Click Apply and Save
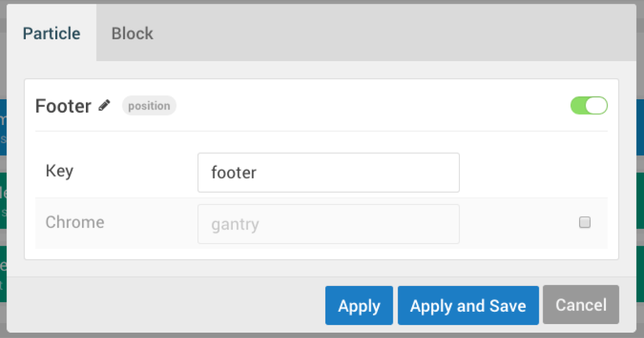Image resolution: width=644 pixels, height=338 pixels. 468,306
